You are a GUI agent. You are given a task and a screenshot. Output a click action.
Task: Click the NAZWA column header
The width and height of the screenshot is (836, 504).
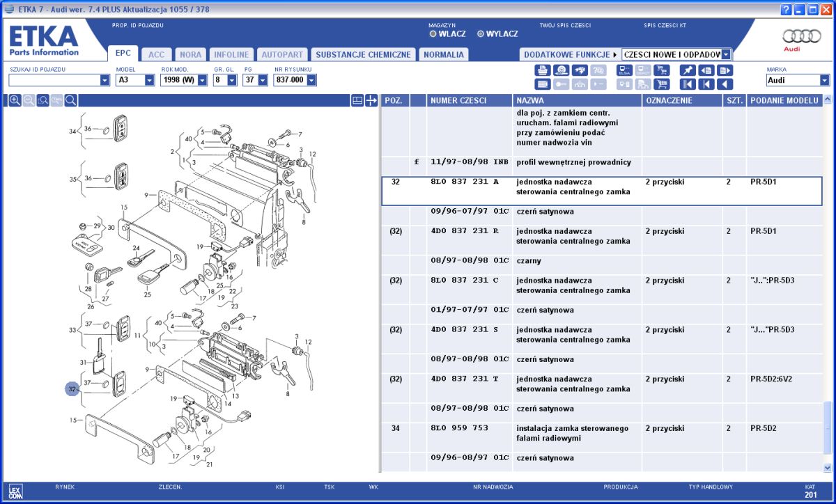pyautogui.click(x=578, y=101)
